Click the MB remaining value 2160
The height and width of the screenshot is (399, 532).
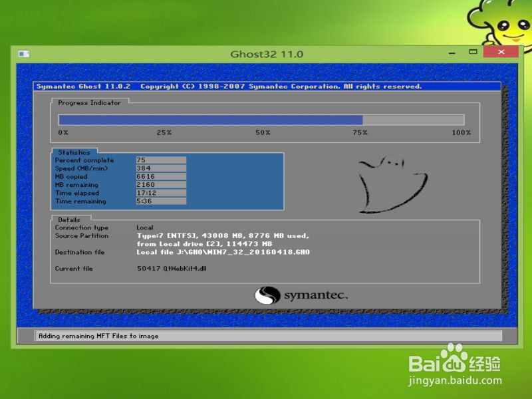pyautogui.click(x=161, y=185)
